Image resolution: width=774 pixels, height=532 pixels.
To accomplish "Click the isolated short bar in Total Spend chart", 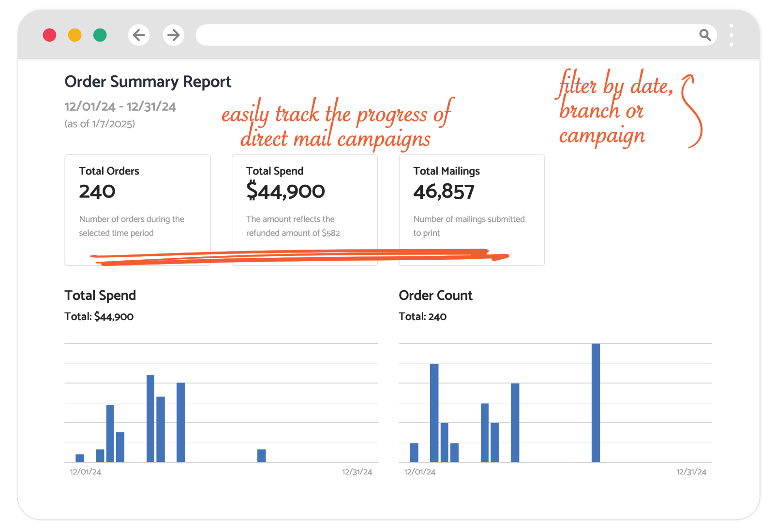I will coord(261,456).
